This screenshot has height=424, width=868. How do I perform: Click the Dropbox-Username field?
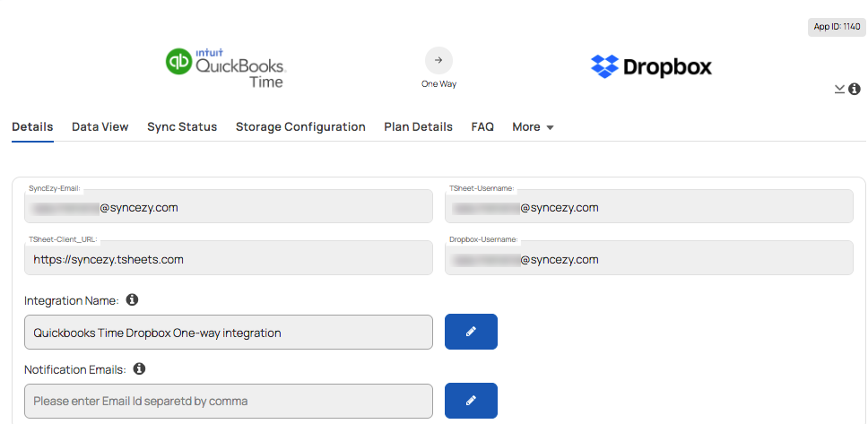(x=649, y=258)
